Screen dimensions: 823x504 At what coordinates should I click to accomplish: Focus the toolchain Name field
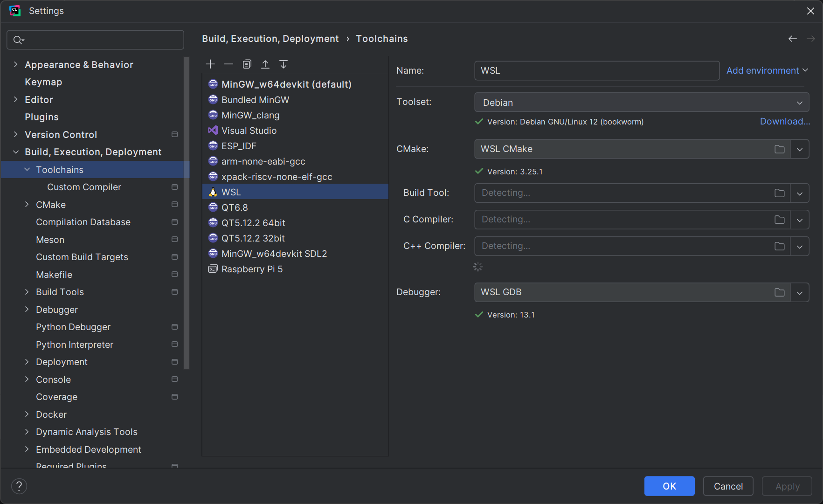coord(597,70)
